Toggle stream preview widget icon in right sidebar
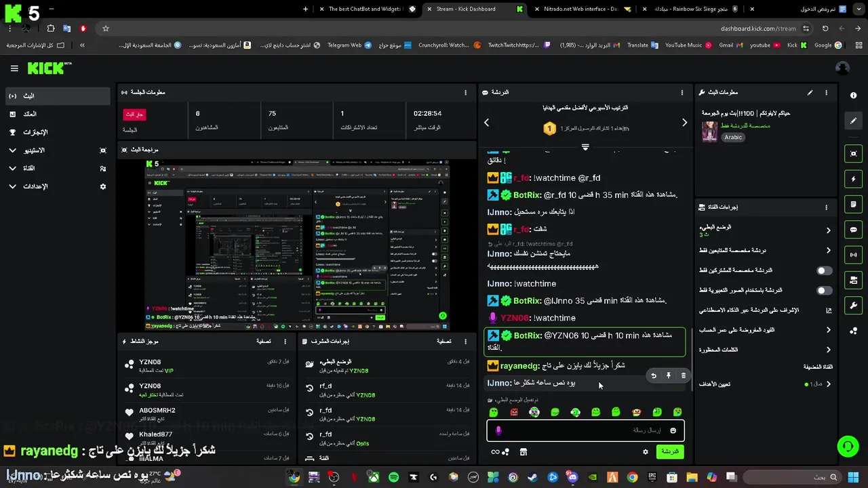Image resolution: width=868 pixels, height=488 pixels. (854, 154)
